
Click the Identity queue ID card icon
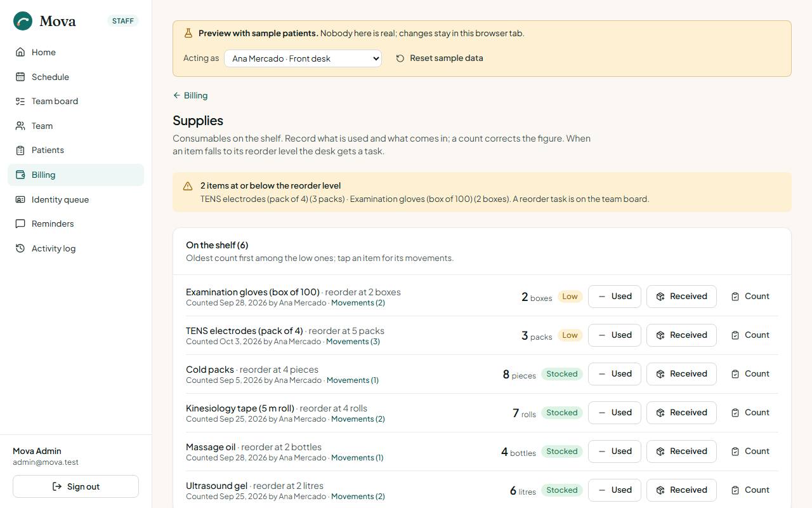point(20,199)
